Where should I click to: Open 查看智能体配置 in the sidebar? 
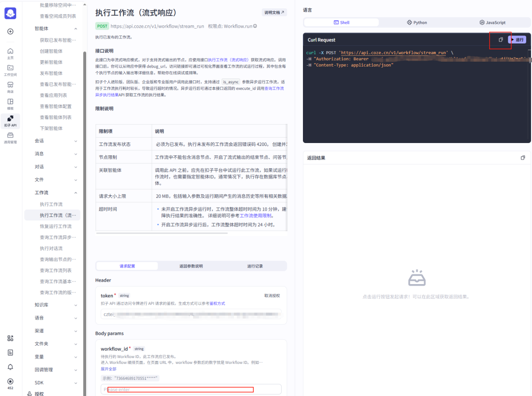click(56, 107)
